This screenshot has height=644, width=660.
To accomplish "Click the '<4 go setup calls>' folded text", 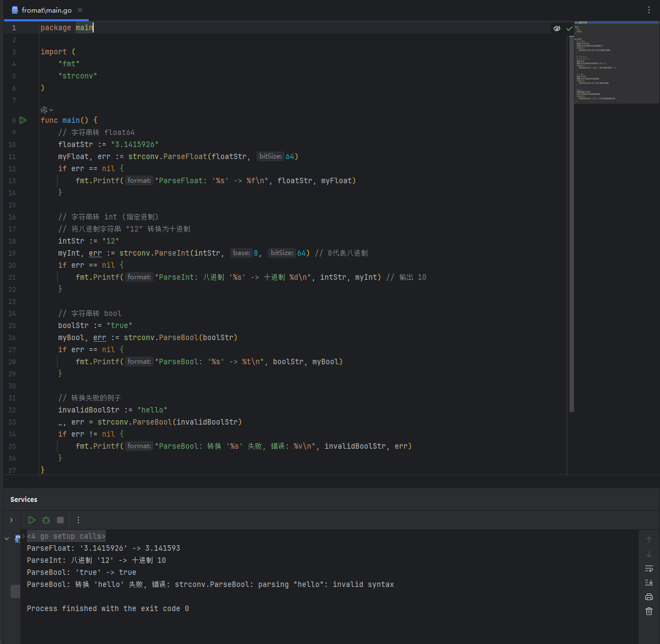I will (66, 536).
